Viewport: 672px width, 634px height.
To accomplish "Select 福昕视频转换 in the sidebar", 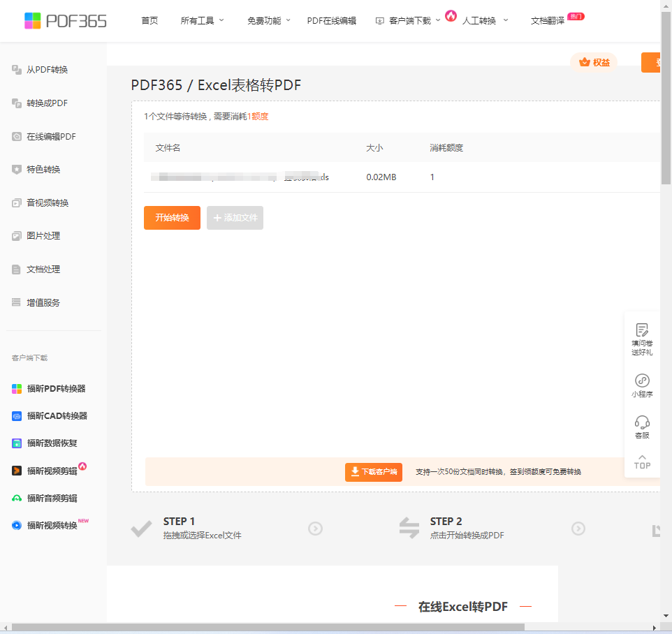I will (x=52, y=525).
